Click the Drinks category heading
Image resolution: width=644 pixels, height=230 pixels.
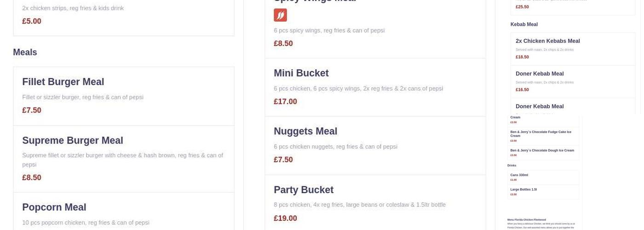pyautogui.click(x=512, y=166)
